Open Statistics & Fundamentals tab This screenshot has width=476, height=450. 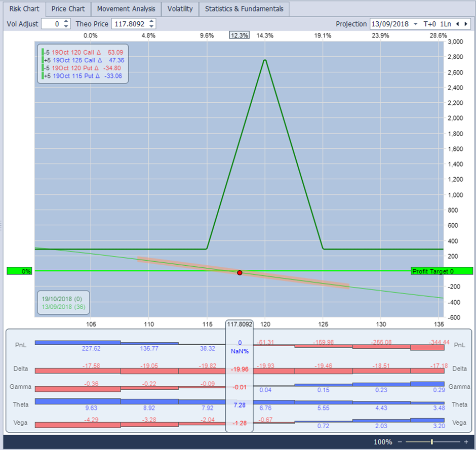(244, 9)
